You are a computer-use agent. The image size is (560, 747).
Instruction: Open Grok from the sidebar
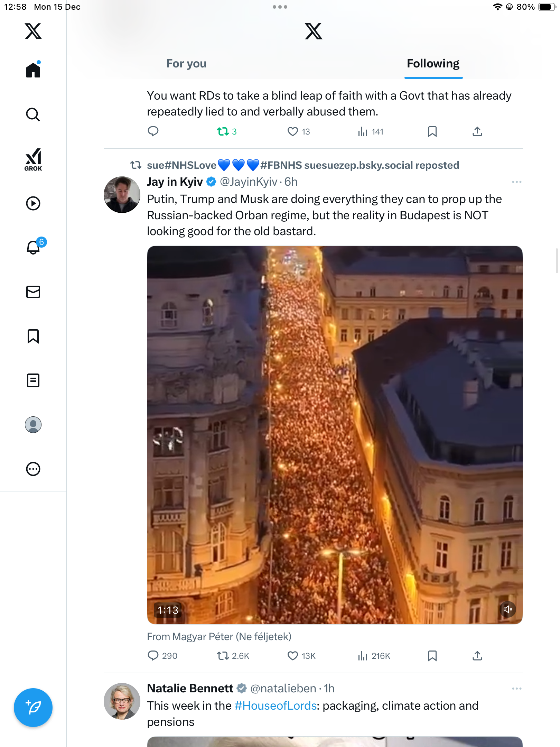[33, 159]
